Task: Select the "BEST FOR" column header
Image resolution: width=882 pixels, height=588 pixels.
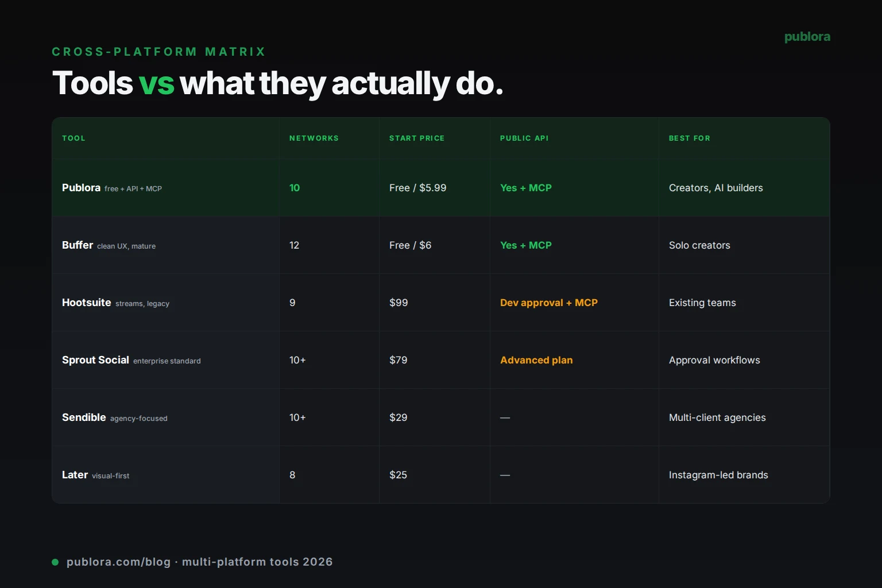Action: point(690,138)
